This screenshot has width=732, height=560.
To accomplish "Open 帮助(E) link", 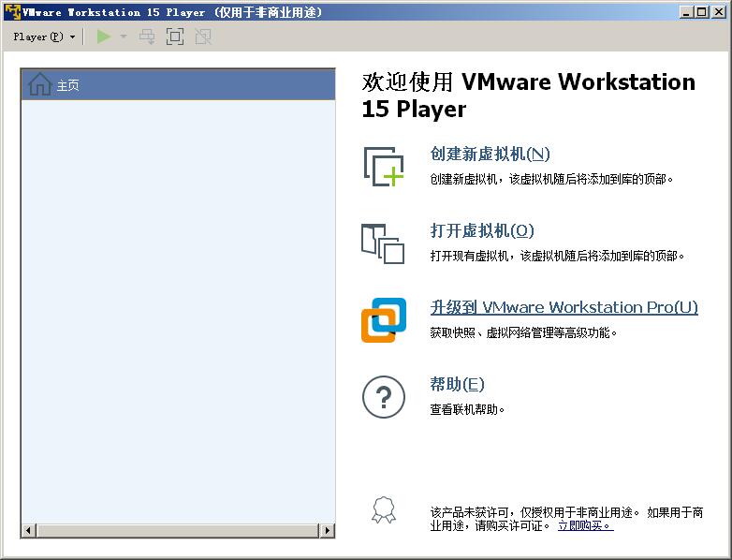I will [457, 384].
